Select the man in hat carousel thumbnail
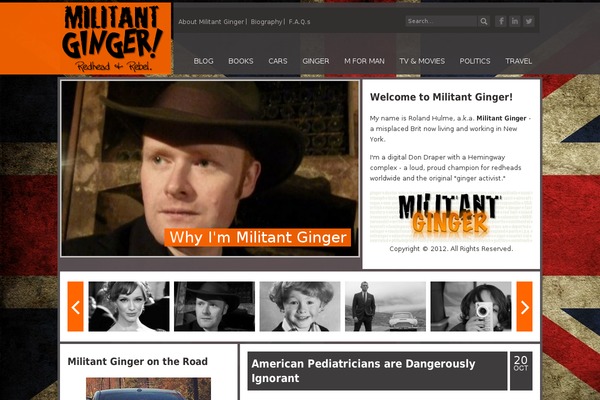Image resolution: width=600 pixels, height=400 pixels. tap(214, 307)
